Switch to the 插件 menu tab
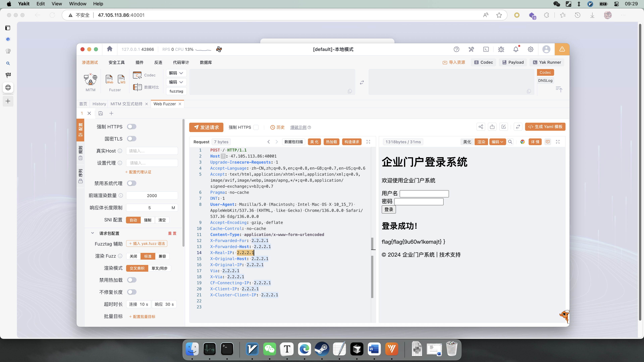Image resolution: width=644 pixels, height=362 pixels. (x=140, y=63)
